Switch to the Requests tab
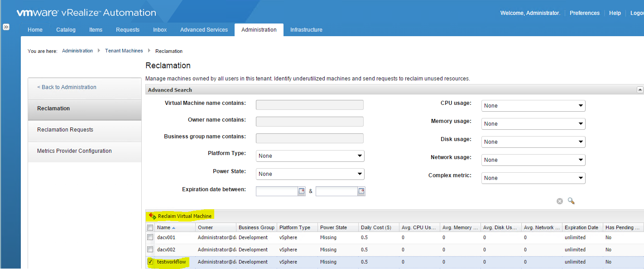 128,30
